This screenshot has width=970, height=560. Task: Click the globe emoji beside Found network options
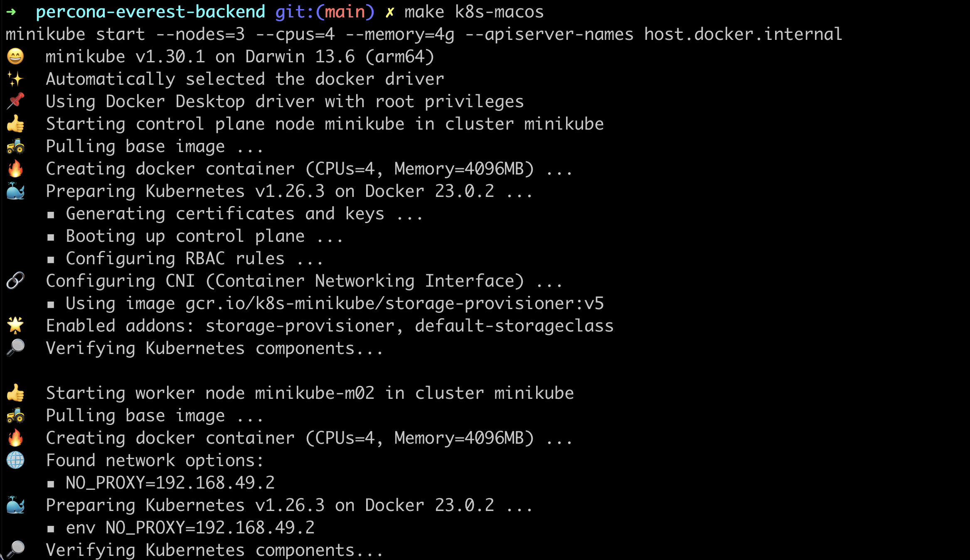15,460
